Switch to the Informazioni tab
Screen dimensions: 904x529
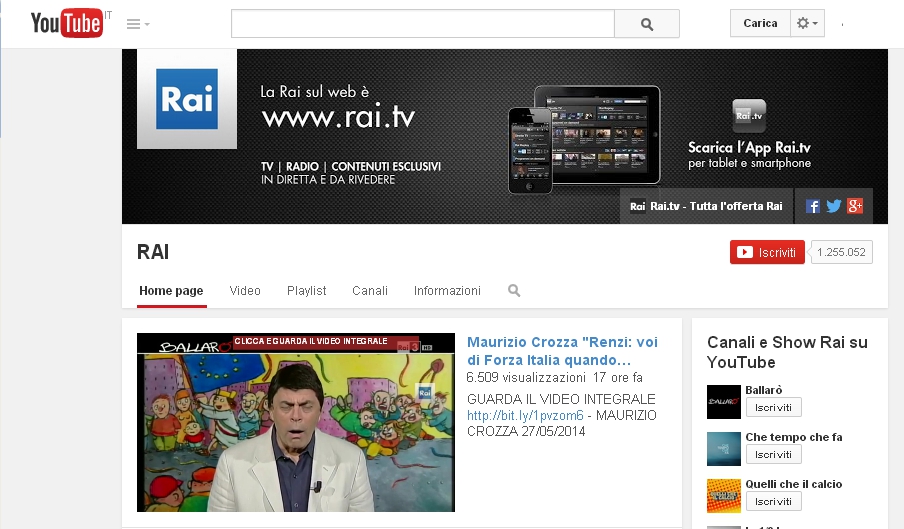pyautogui.click(x=447, y=291)
